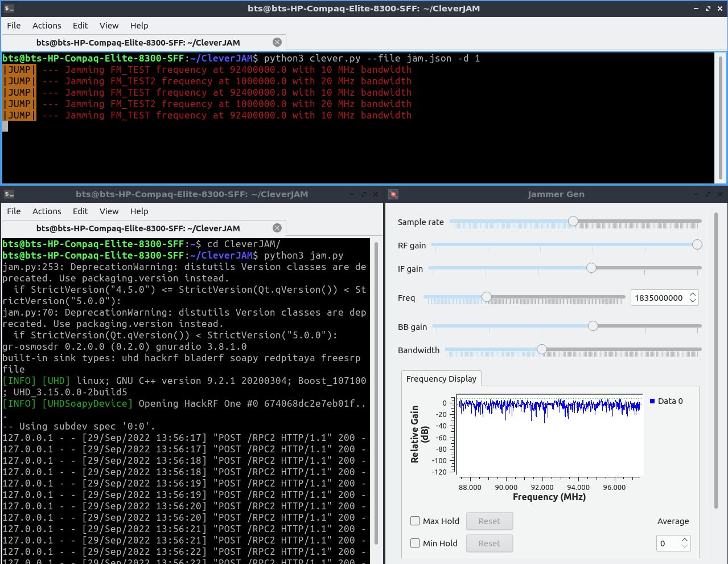Click the RF gain slider handle
728x564 pixels.
tap(697, 245)
